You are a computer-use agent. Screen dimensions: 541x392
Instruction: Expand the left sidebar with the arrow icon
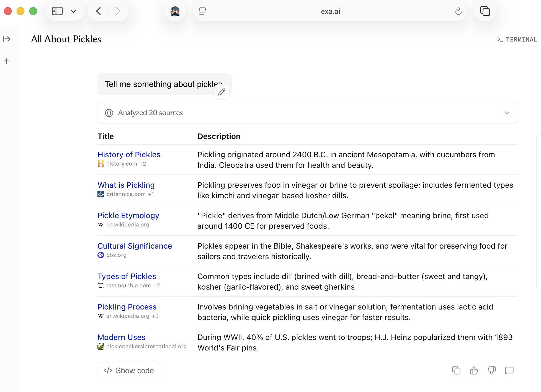click(7, 39)
